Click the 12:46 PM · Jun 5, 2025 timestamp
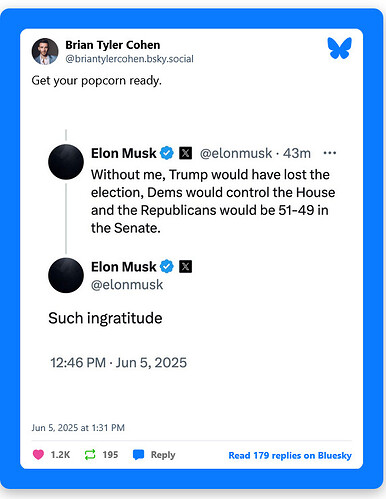The image size is (386, 499). [119, 363]
